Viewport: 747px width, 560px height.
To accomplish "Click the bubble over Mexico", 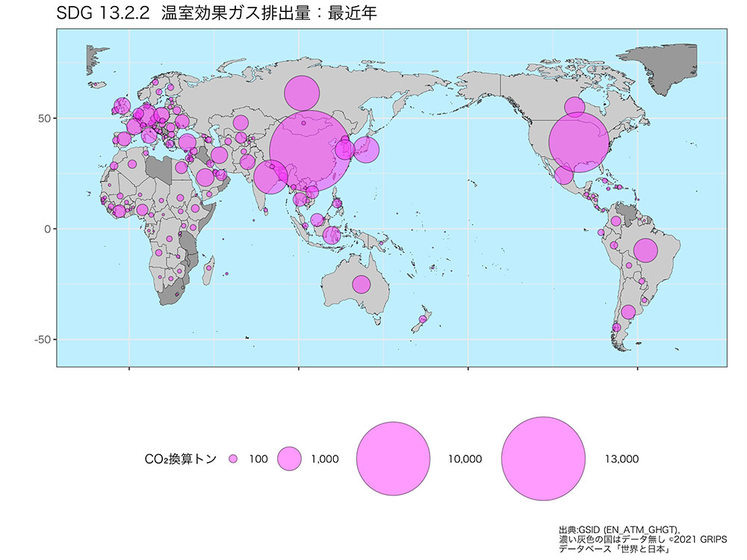I will [x=564, y=175].
